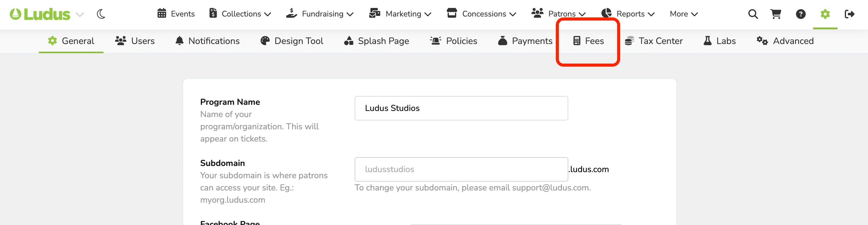Click the '.ludus.com' domain suffix text
The image size is (868, 225).
[589, 169]
